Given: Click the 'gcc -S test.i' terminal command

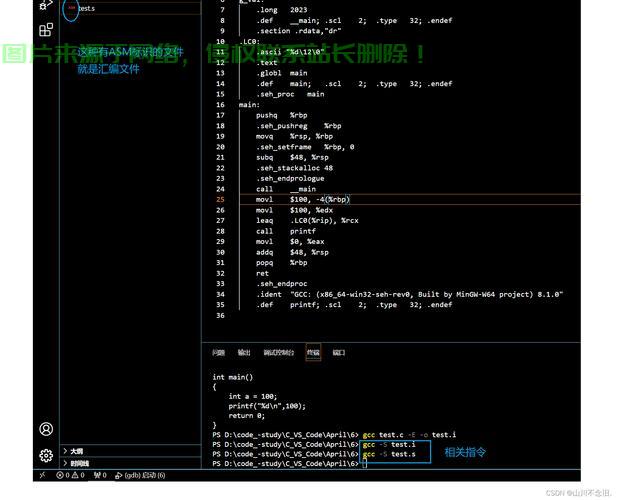Looking at the screenshot, I should [x=389, y=445].
